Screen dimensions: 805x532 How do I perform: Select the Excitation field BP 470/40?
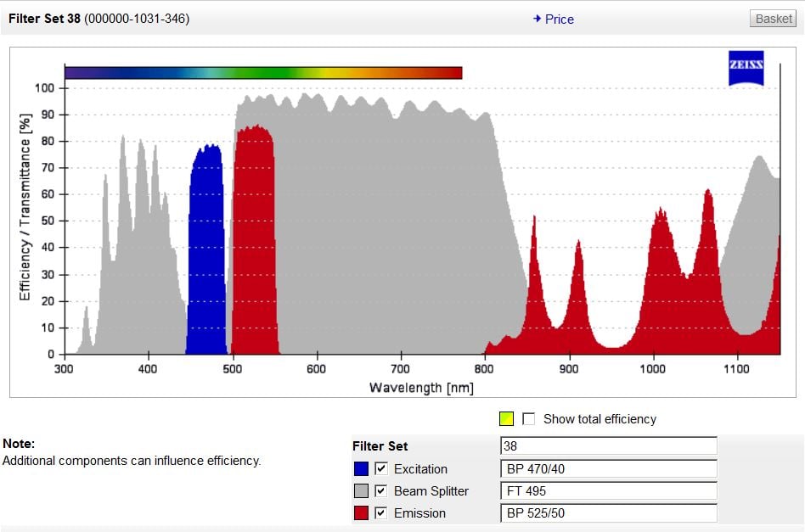608,468
